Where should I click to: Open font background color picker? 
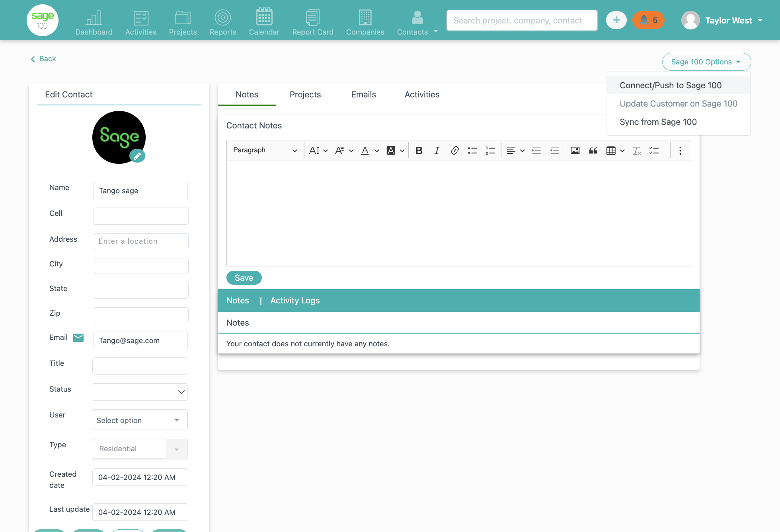(396, 150)
